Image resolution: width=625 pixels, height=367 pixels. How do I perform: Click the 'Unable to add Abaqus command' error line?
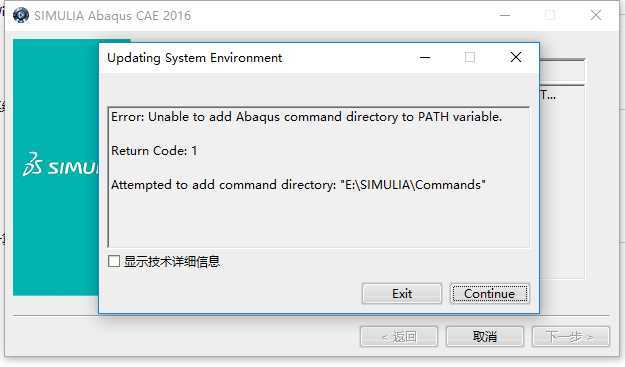pyautogui.click(x=306, y=117)
